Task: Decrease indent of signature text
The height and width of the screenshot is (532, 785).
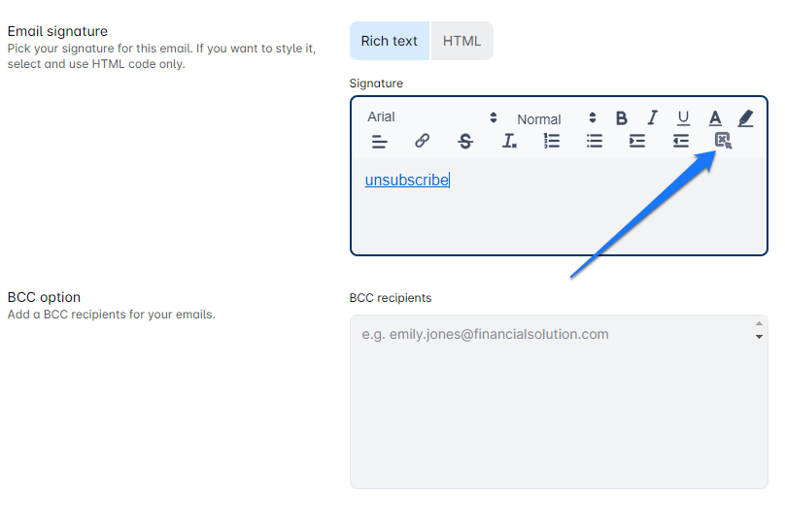Action: pyautogui.click(x=680, y=142)
